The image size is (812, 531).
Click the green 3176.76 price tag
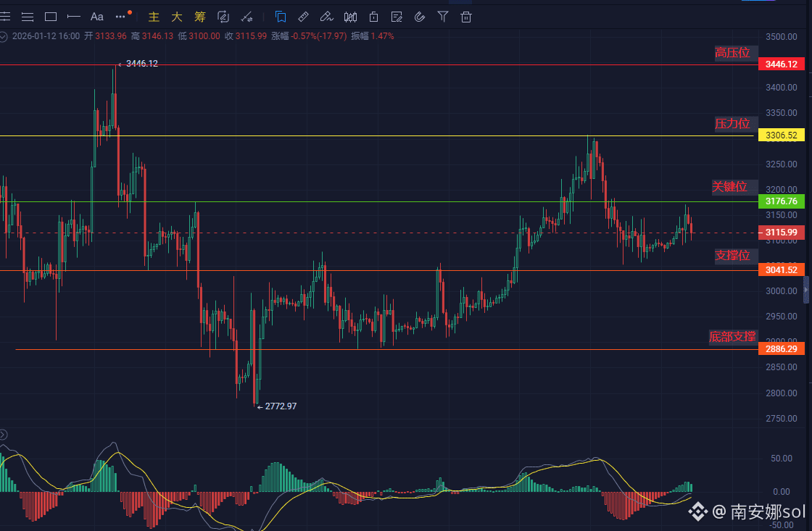click(x=782, y=201)
